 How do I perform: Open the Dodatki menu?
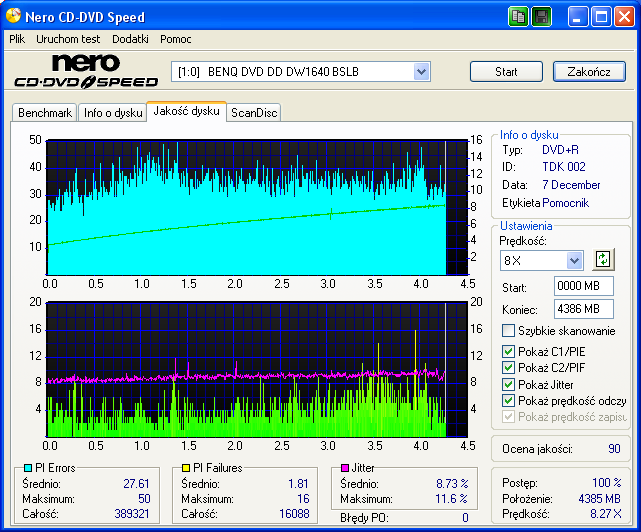[x=130, y=39]
